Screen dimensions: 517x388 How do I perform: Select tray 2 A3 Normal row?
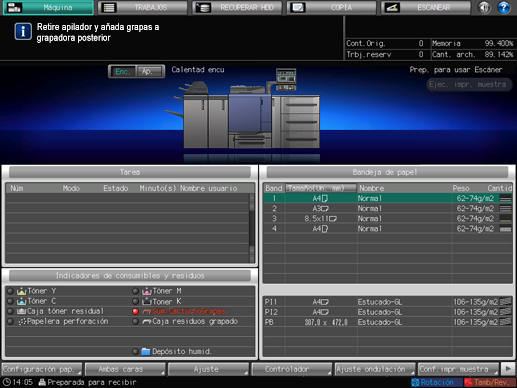coord(388,209)
